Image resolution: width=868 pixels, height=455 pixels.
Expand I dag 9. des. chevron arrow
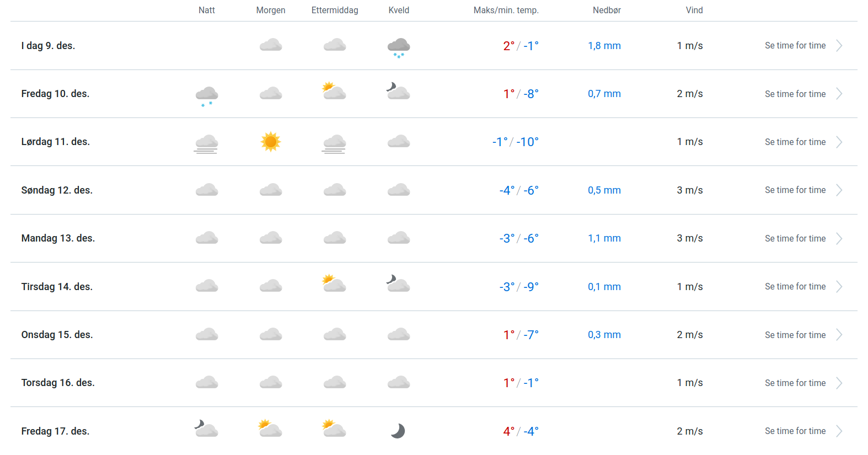click(839, 46)
